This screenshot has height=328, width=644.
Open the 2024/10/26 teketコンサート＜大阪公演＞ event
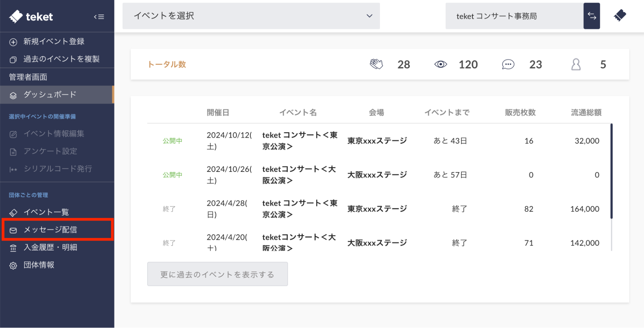tap(299, 175)
